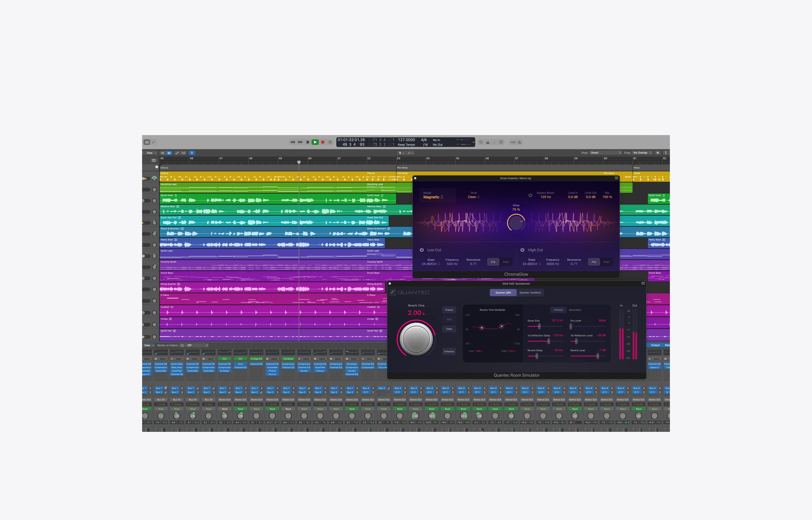Stop playback with the Stop button
The height and width of the screenshot is (520, 812).
click(308, 142)
